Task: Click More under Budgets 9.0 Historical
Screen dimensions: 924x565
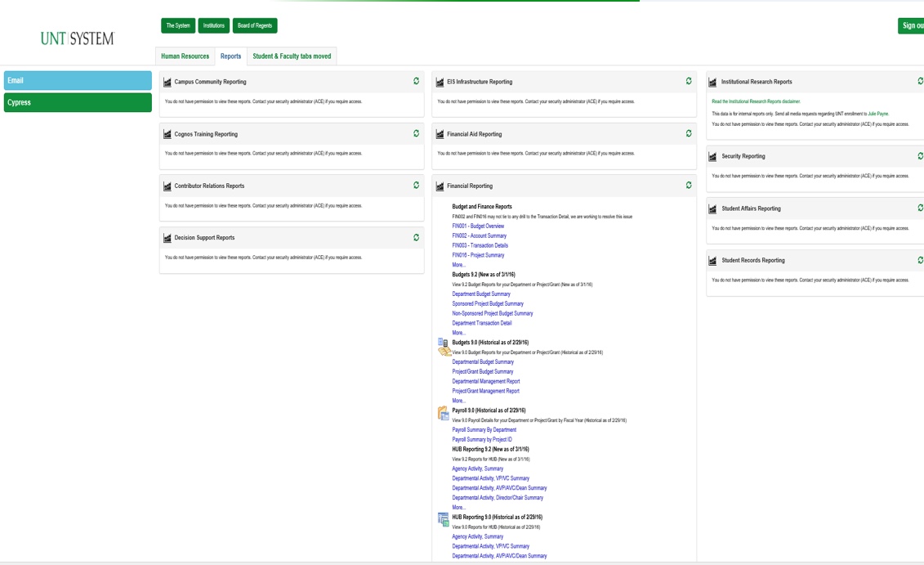Action: (458, 401)
